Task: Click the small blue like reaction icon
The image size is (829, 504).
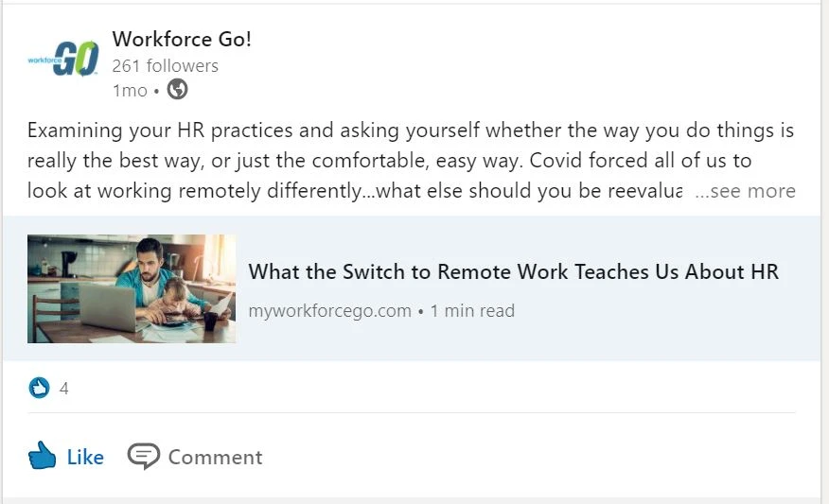Action: [39, 388]
